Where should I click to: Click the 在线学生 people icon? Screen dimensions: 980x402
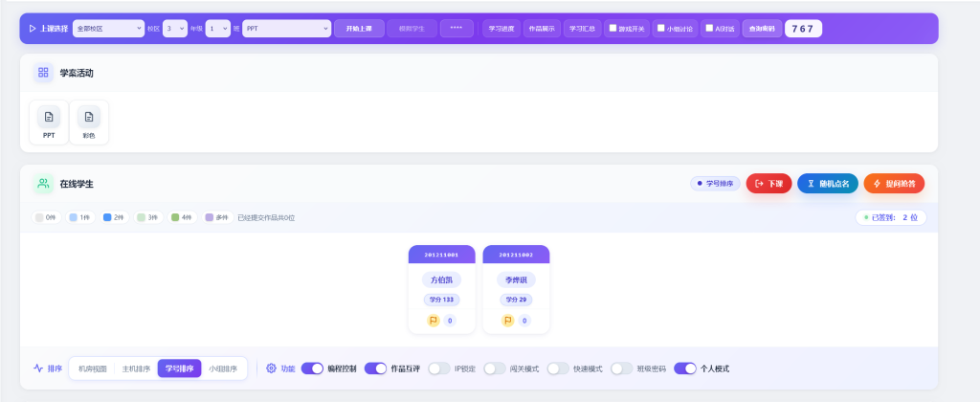click(x=43, y=183)
